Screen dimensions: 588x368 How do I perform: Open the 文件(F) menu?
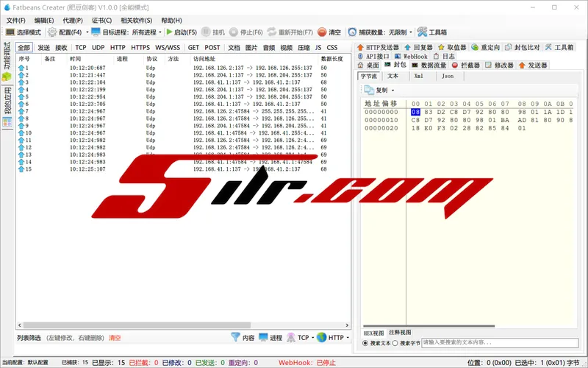pos(15,21)
